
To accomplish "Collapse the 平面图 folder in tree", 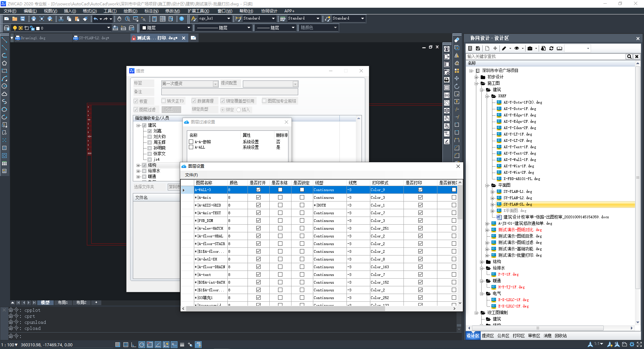I will click(x=487, y=185).
